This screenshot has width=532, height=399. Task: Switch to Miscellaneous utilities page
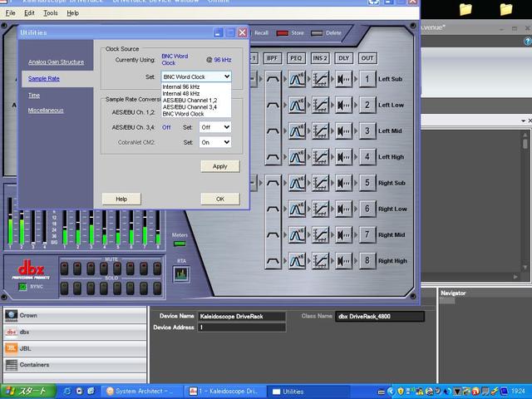(46, 111)
